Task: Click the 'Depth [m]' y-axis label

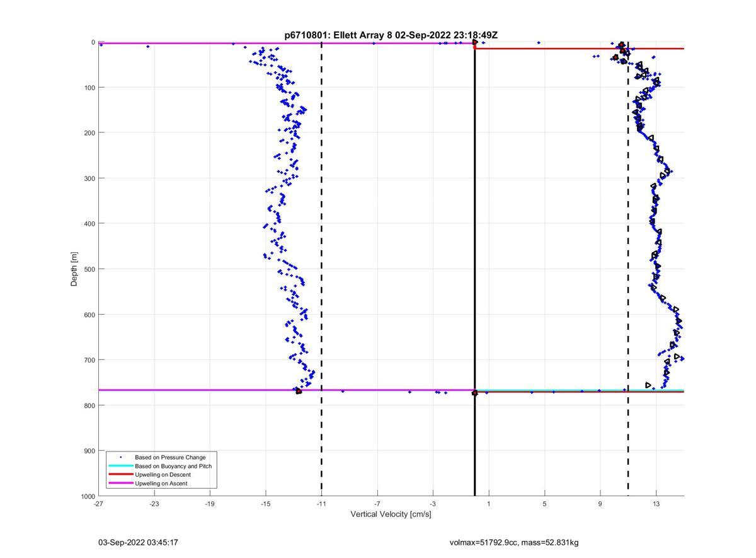Action: [x=74, y=269]
